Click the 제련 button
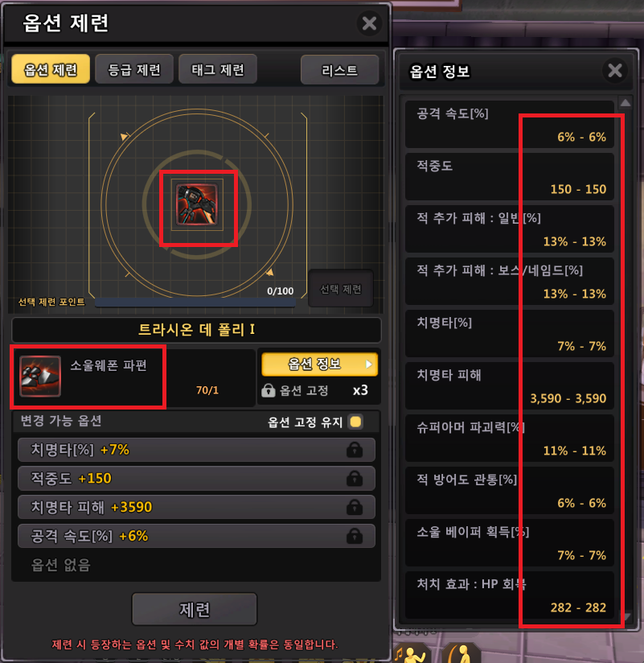 (195, 609)
